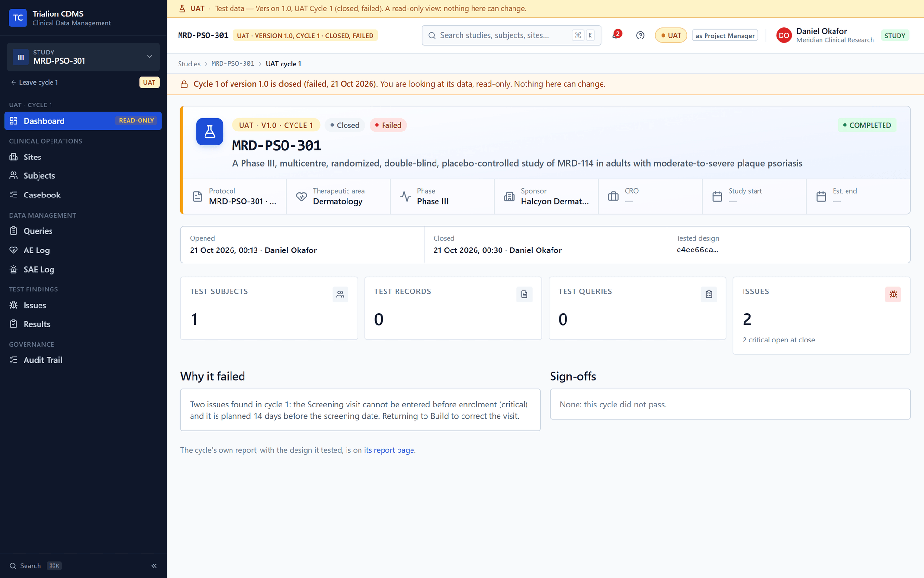
Task: Click the Issues bug icon on card
Action: point(893,294)
